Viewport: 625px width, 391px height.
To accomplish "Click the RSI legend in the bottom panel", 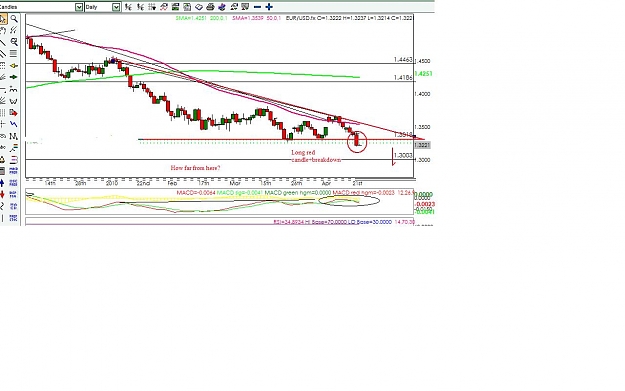I will pos(344,222).
